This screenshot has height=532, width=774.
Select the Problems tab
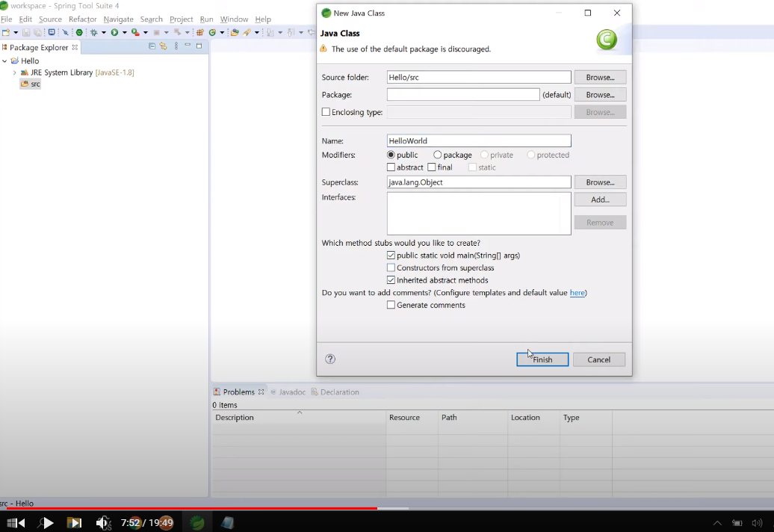point(239,392)
